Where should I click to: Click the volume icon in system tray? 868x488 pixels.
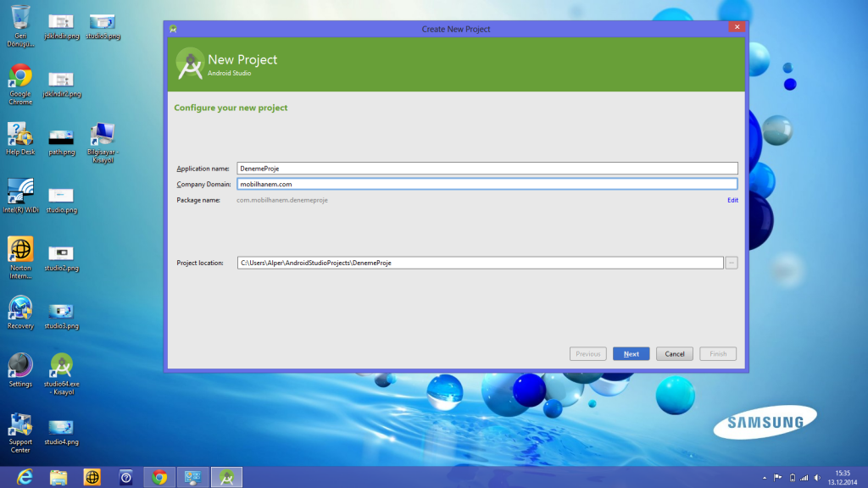point(816,477)
